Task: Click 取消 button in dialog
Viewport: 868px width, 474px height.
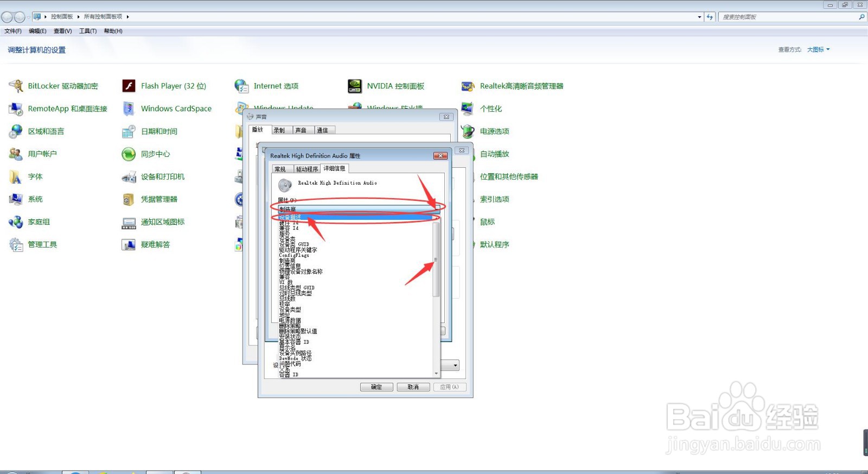Action: 413,387
